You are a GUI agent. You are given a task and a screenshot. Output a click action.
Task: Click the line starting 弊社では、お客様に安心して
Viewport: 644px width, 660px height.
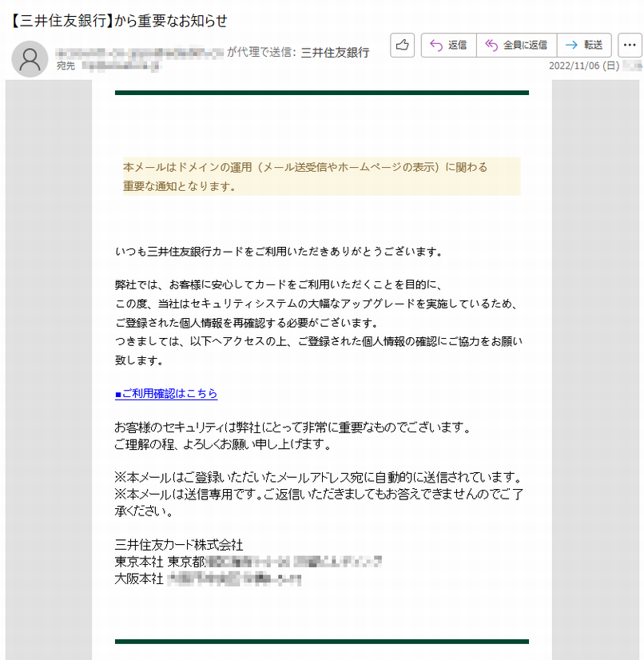[279, 285]
